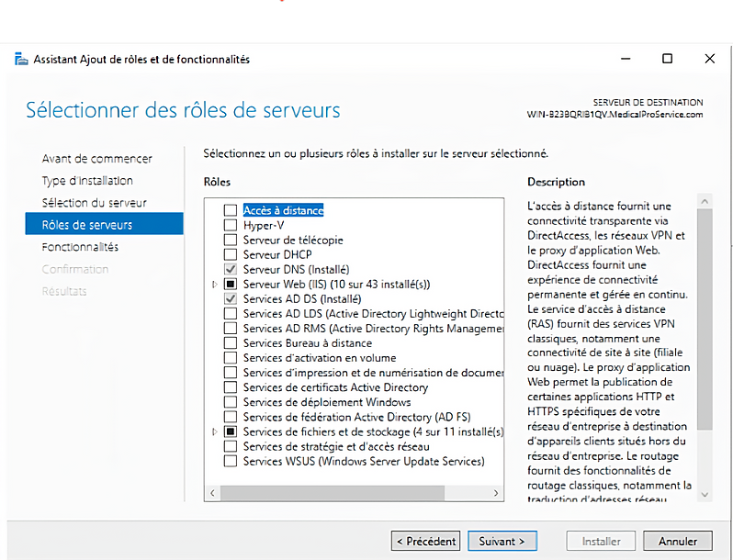Image resolution: width=733 pixels, height=560 pixels.
Task: Check Services de fédération Active Directory
Action: pos(230,417)
